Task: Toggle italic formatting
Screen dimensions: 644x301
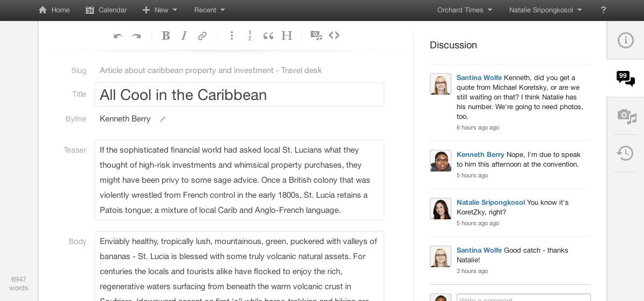Action: point(184,35)
